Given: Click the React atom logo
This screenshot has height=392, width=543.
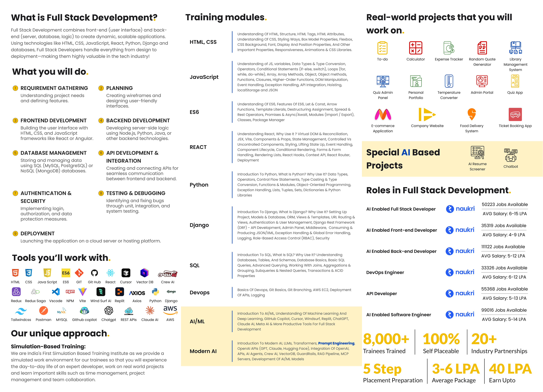Looking at the screenshot, I should [x=110, y=273].
